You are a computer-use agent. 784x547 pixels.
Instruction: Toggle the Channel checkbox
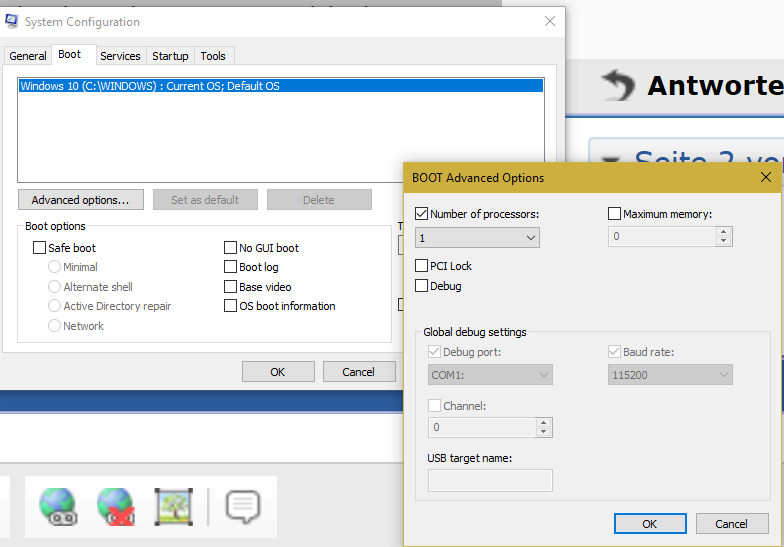434,406
